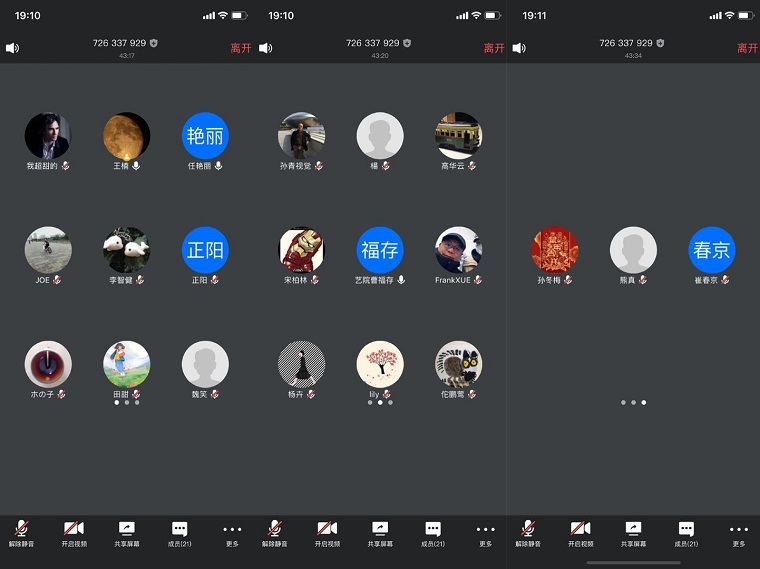Click the shield icon beside leftmost meeting ID
Image resolution: width=760 pixels, height=569 pixels.
154,44
